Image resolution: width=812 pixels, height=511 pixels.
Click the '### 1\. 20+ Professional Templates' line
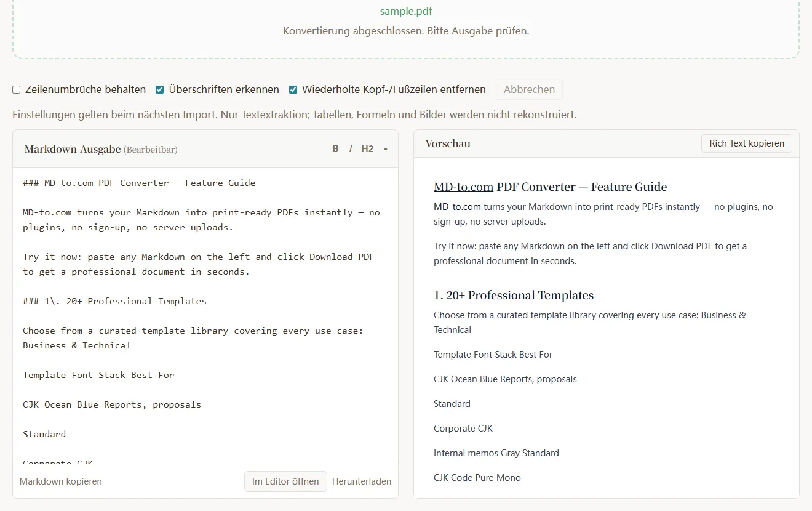(114, 301)
